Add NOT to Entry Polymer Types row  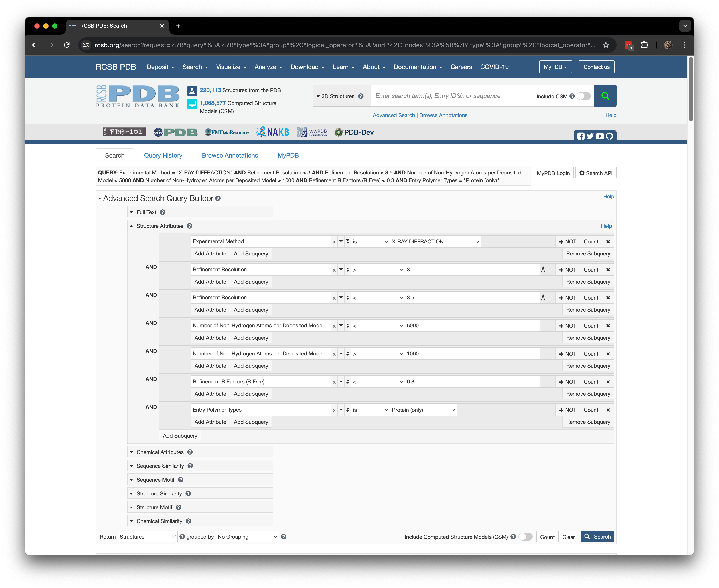(568, 410)
